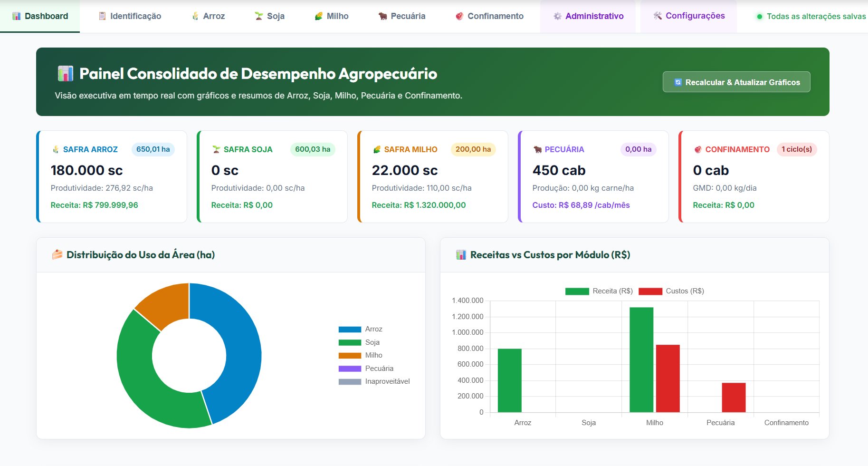Screen dimensions: 868x466
Task: Click the Dashboard chart icon in nav
Action: 17,16
